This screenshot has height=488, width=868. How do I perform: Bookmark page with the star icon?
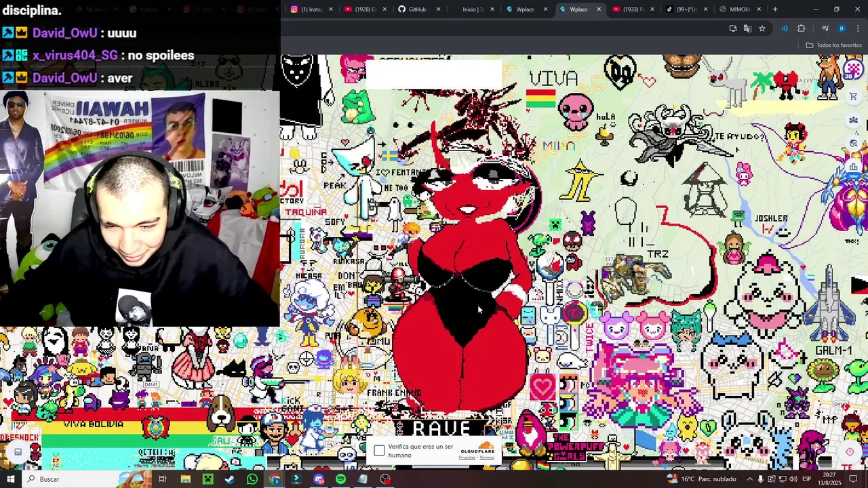(x=762, y=28)
